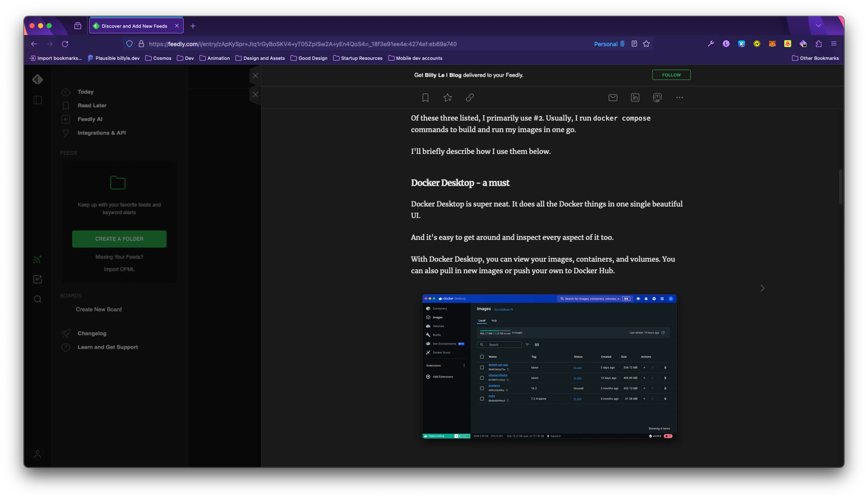Open account profile icon at bottom left
Viewport: 868px width, 499px height.
[38, 454]
